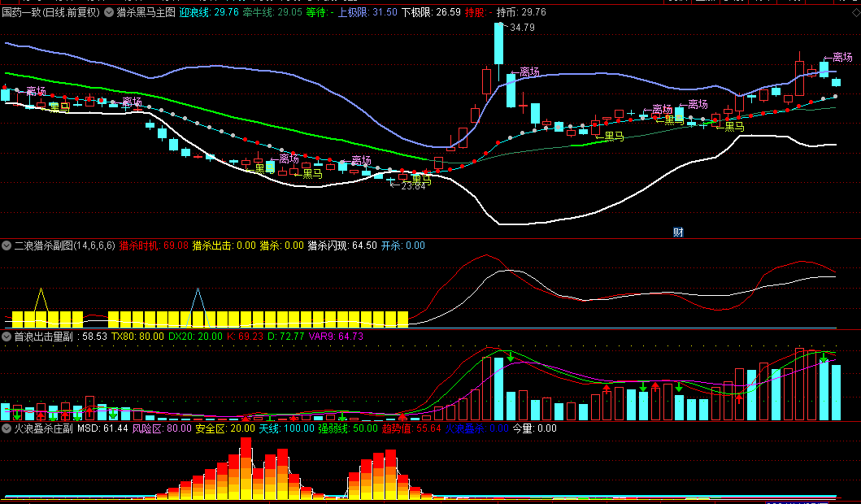Screen dimensions: 861x504
Task: Select the 猎杀黑马主图 indicator name
Action: (146, 12)
